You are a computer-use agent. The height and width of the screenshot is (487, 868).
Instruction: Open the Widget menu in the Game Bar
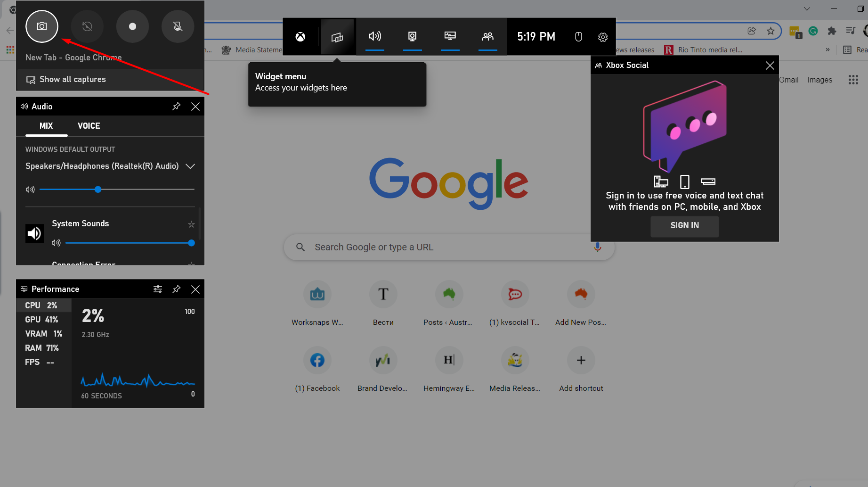pyautogui.click(x=337, y=36)
